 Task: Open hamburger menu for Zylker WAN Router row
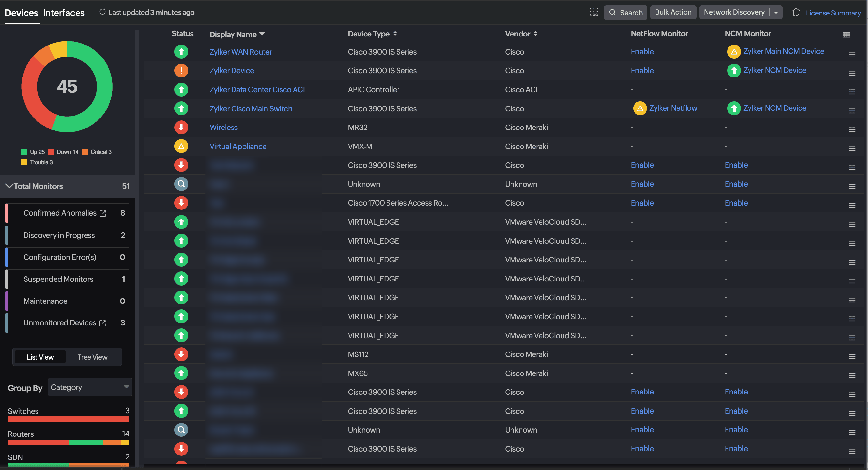852,54
